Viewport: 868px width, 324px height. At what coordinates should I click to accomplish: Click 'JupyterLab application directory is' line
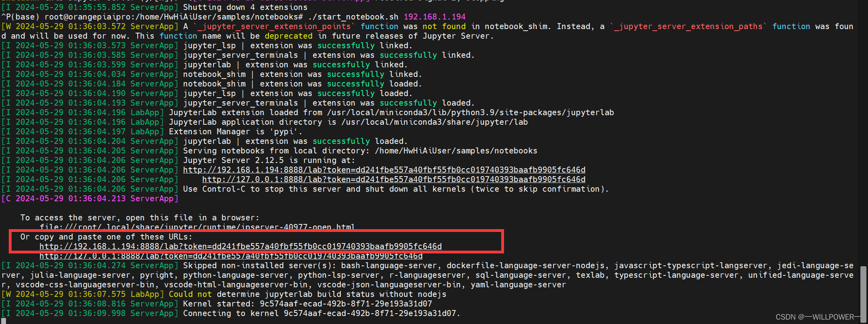[x=348, y=122]
